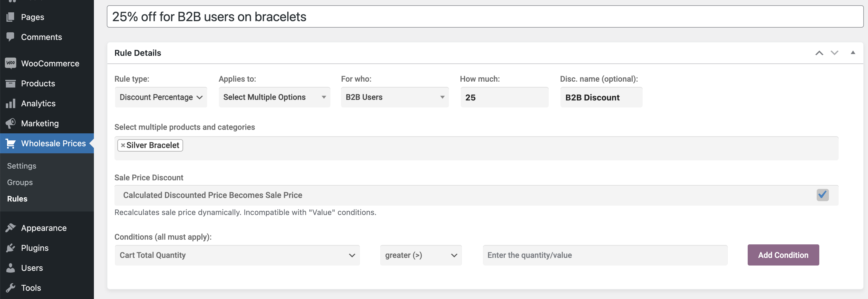This screenshot has width=868, height=299.
Task: Toggle Calculated Discounted Price Becomes Sale Price checkbox
Action: tap(823, 195)
